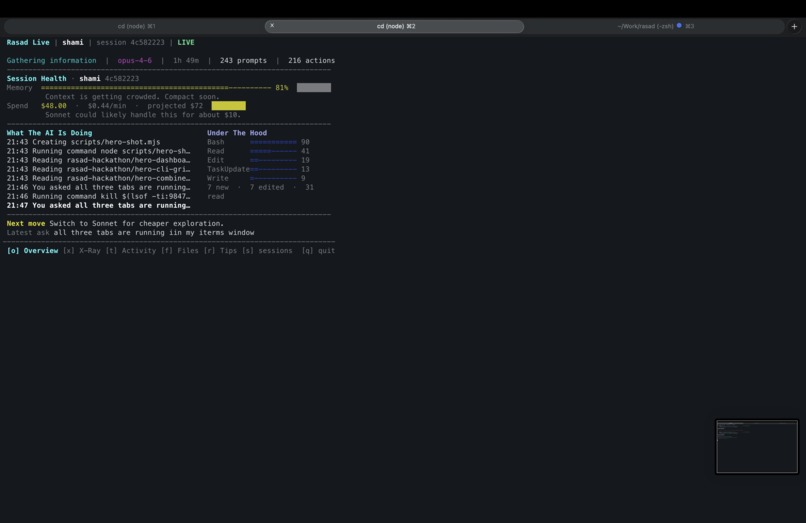806x523 pixels.
Task: Click 'What The AI Is Doing' heading
Action: point(49,133)
